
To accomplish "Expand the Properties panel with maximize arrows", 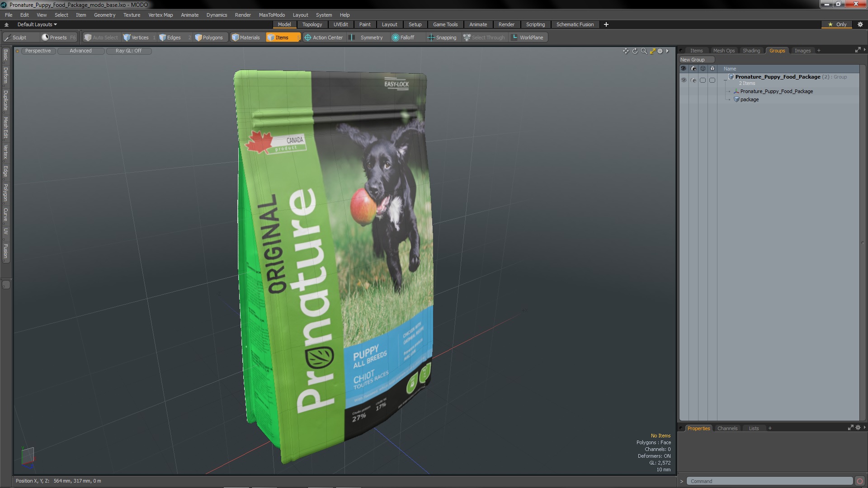I will point(850,427).
